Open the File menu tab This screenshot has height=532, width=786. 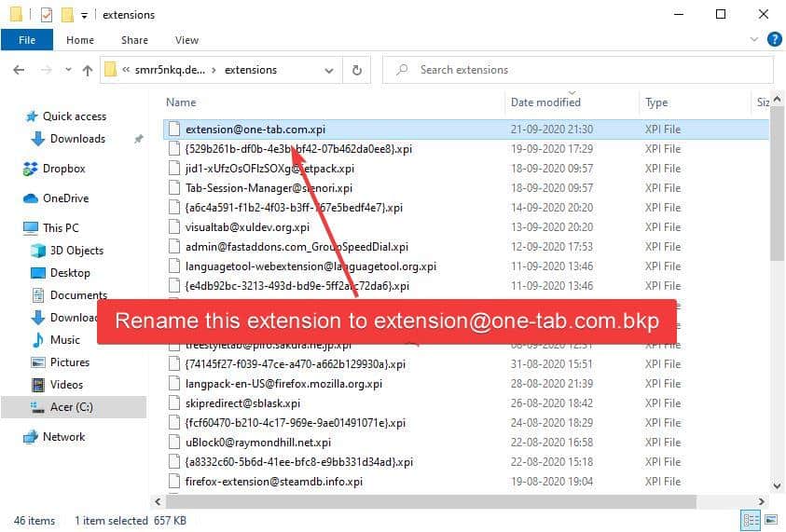tap(27, 40)
